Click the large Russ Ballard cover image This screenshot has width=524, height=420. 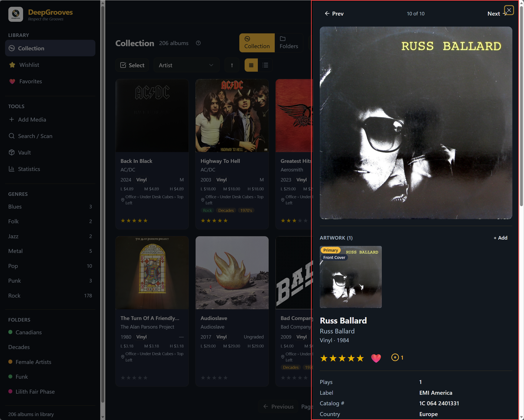pyautogui.click(x=416, y=123)
